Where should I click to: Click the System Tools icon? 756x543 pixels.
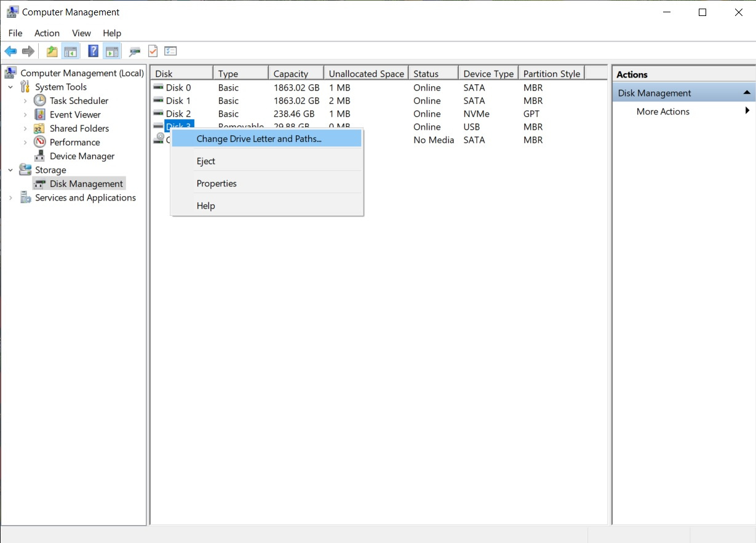(x=25, y=87)
